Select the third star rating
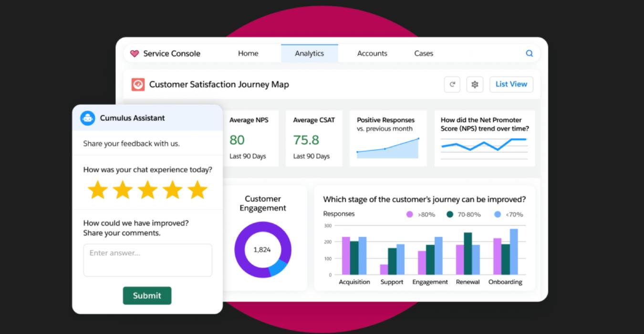The height and width of the screenshot is (334, 644). pyautogui.click(x=147, y=190)
